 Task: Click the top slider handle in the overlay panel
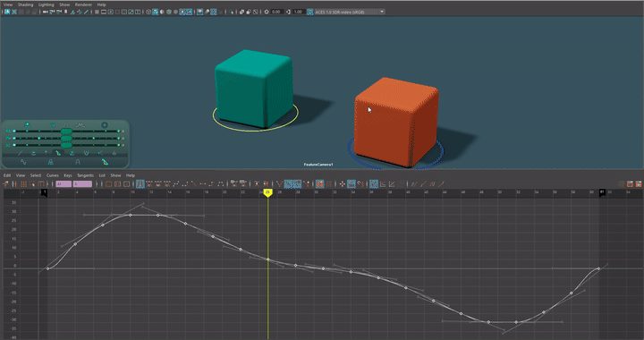point(66,131)
